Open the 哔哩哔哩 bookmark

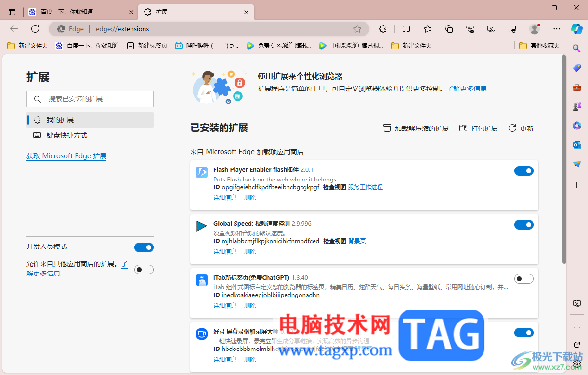pos(207,46)
